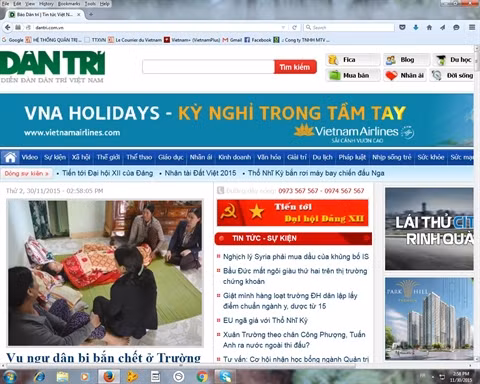Read 'EU ngã giá với Thổ Nhĩ Kỳ'
Image resolution: width=480 pixels, height=384 pixels.
(x=265, y=320)
